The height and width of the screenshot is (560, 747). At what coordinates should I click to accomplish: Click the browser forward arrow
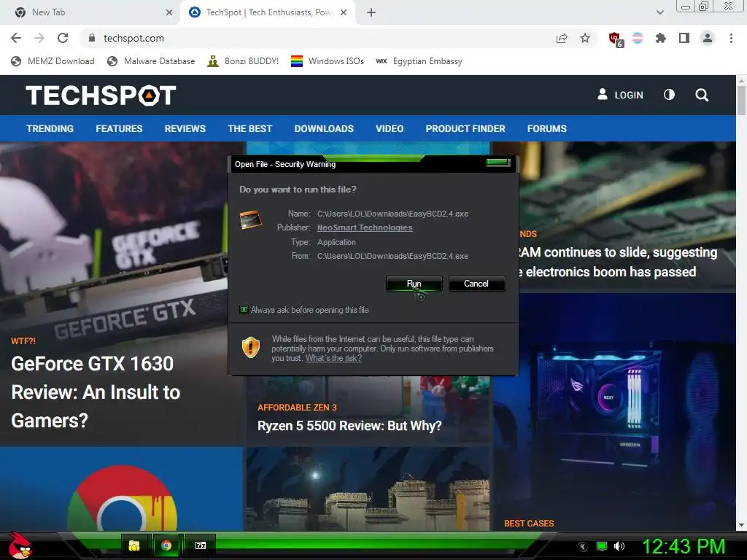click(39, 38)
